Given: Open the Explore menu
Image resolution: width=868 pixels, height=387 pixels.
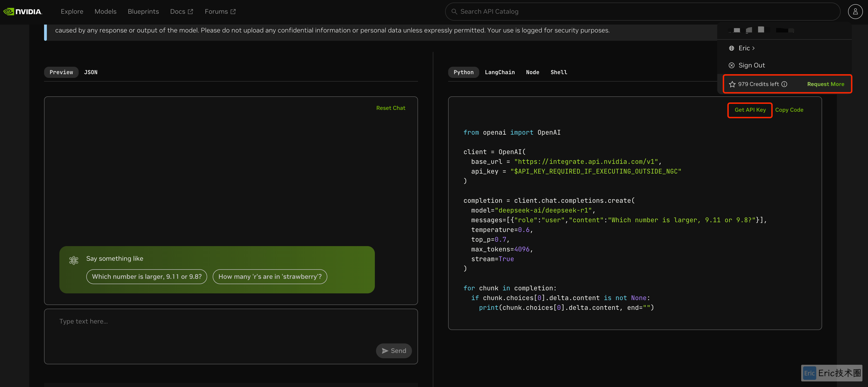Looking at the screenshot, I should (x=72, y=11).
